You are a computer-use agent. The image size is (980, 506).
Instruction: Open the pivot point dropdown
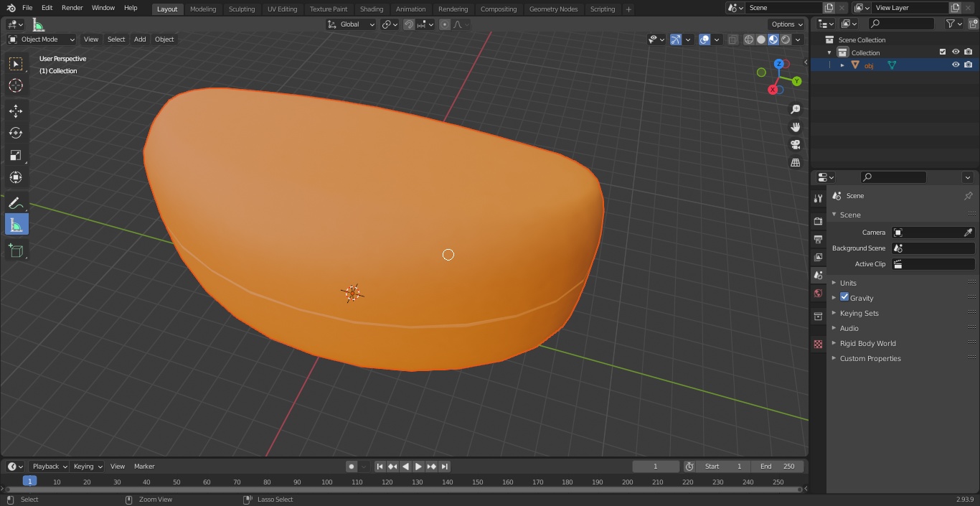coord(390,24)
